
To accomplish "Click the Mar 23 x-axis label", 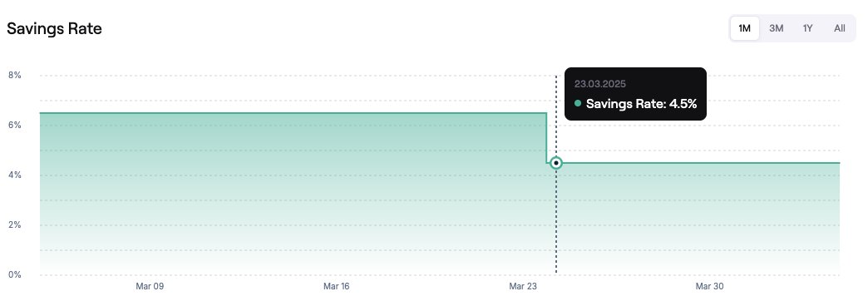I will 523,286.
